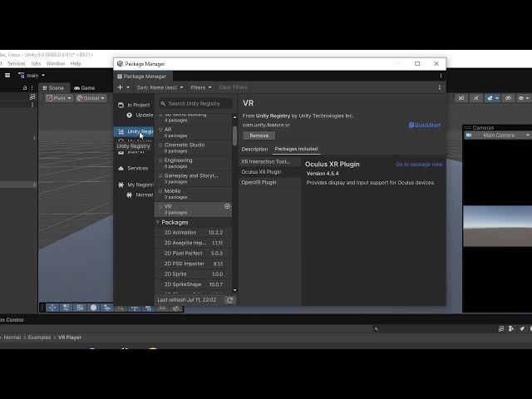Select the 2D Animation package
Screen dimensions: 532x399
[193, 233]
